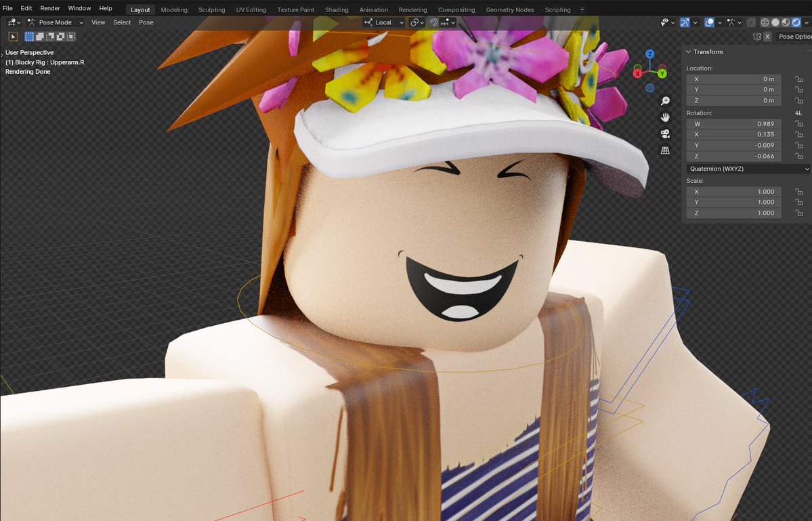This screenshot has width=812, height=521.
Task: Choose the Invert Selection mode icon
Action: click(x=60, y=37)
